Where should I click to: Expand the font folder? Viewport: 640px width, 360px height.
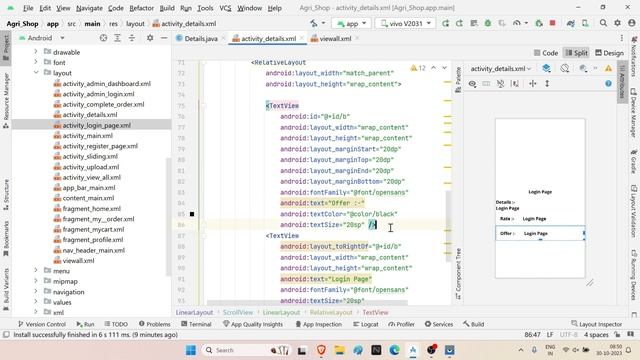(x=36, y=62)
